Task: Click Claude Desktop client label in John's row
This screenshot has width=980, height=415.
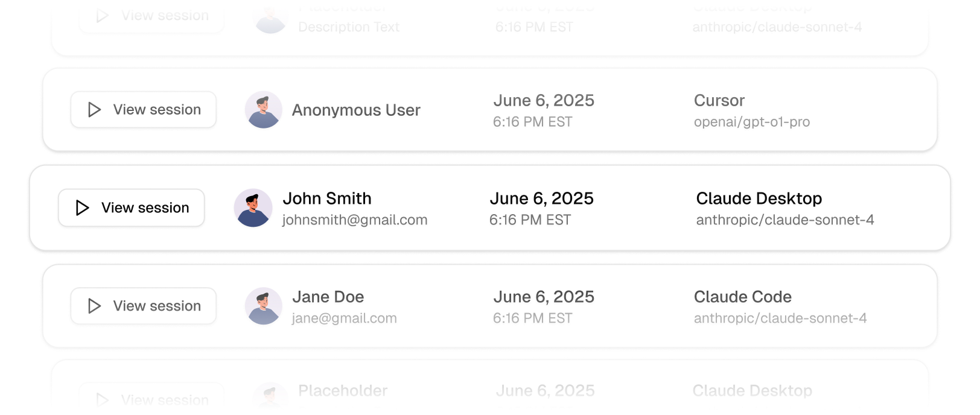Action: point(759,198)
